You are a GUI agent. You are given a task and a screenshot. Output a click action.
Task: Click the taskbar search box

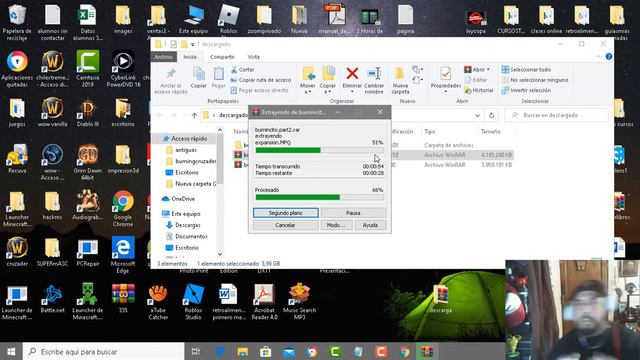tap(104, 351)
